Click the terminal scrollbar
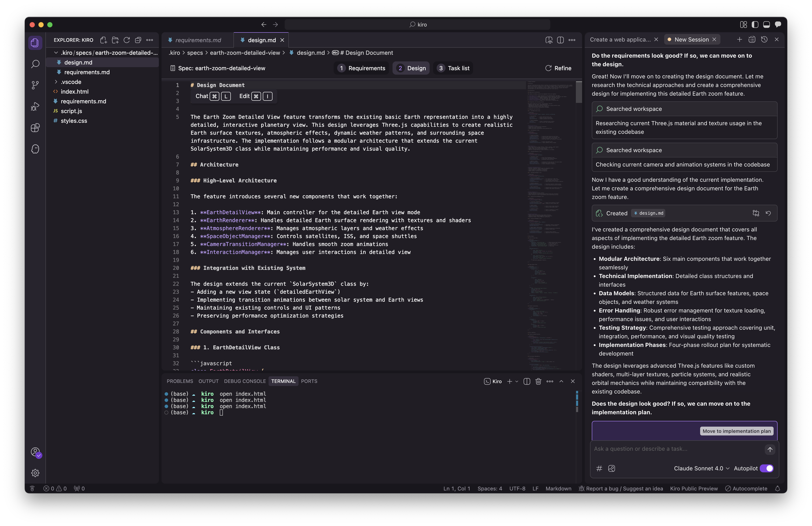The height and width of the screenshot is (526, 812). click(577, 401)
